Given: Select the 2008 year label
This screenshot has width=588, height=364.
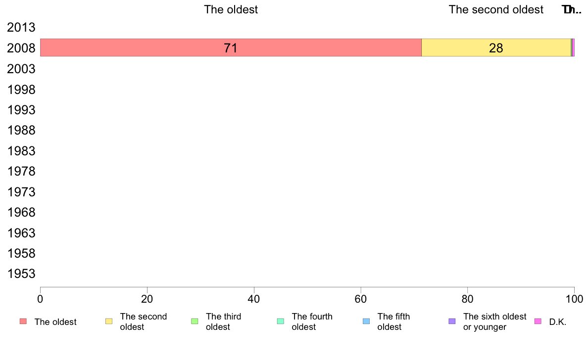Looking at the screenshot, I should coord(21,48).
